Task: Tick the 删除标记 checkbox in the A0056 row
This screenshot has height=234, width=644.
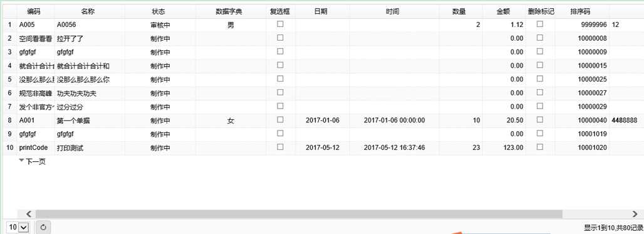Action: [x=539, y=24]
